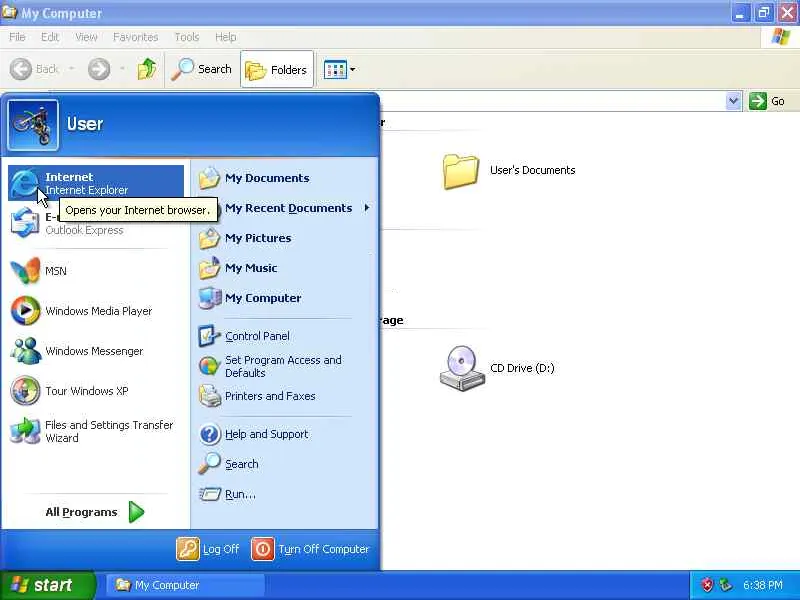
Task: Open Files and Settings Transfer Wizard
Action: pos(96,431)
